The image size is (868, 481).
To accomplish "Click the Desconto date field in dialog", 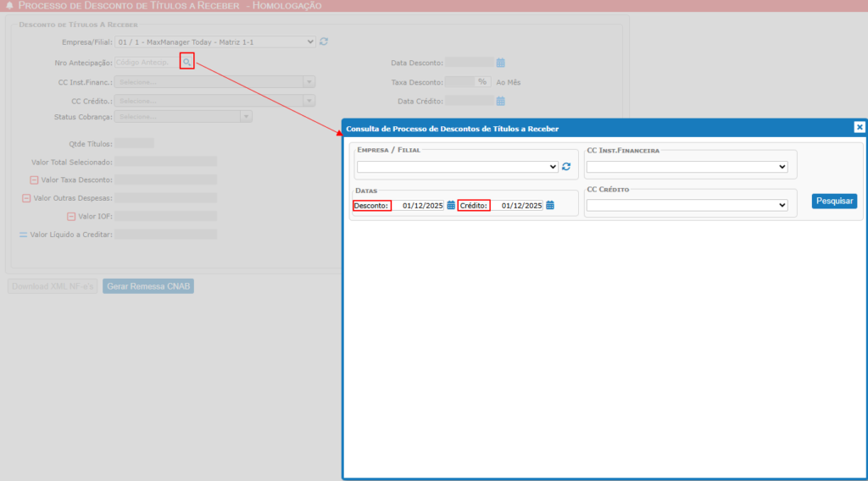I will 420,205.
